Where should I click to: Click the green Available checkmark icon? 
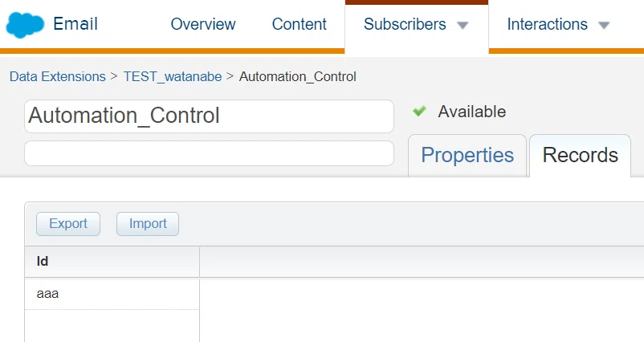tap(419, 112)
